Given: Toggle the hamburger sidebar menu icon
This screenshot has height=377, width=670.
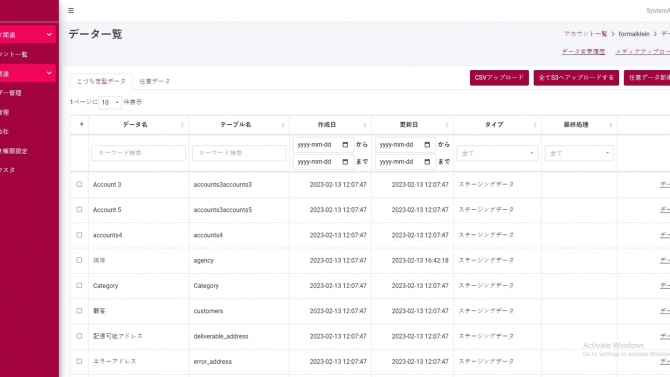Looking at the screenshot, I should pyautogui.click(x=71, y=11).
